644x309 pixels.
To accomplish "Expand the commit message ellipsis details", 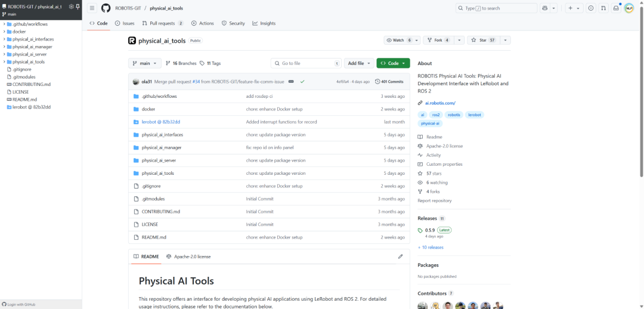I will [x=291, y=82].
